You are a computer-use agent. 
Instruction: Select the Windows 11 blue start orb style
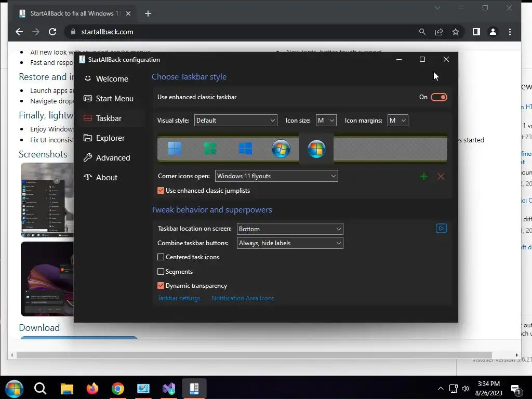(x=175, y=149)
